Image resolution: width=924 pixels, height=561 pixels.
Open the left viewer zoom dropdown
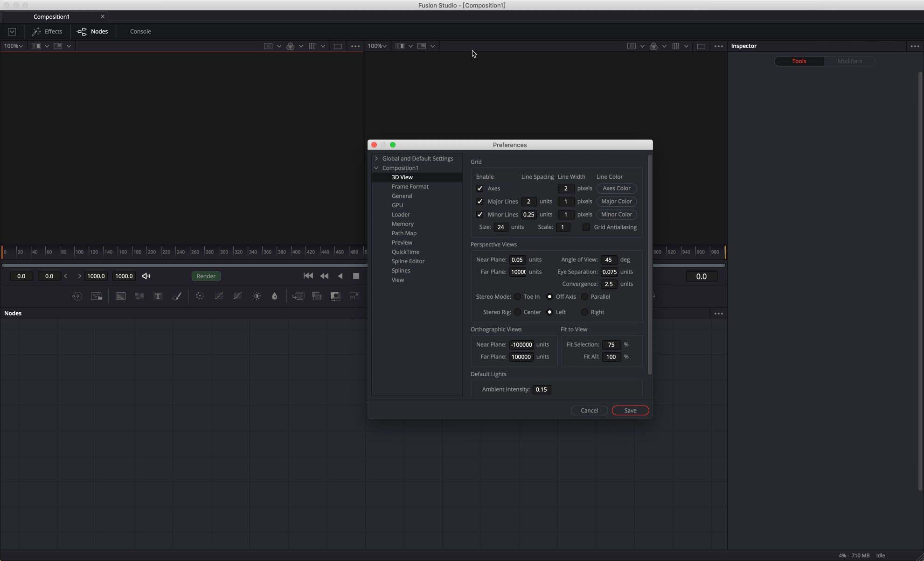tap(14, 46)
